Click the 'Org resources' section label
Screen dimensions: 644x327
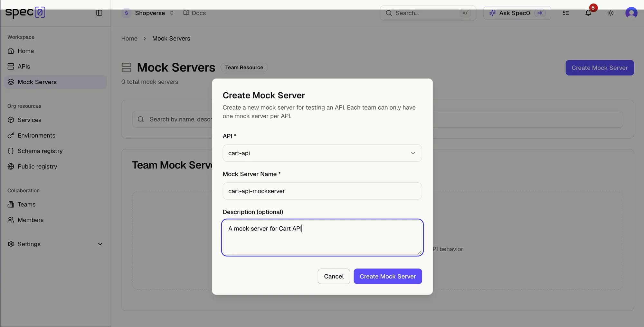(x=24, y=106)
